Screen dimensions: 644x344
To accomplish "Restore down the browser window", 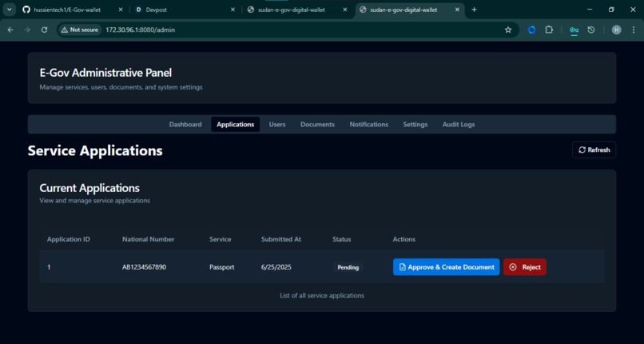I will [611, 10].
